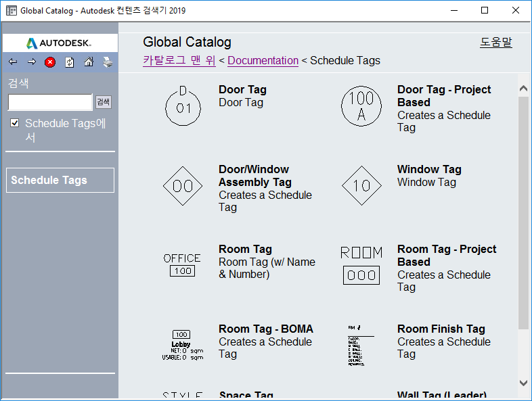Click the 'Door Tag' bold title text

pos(242,89)
